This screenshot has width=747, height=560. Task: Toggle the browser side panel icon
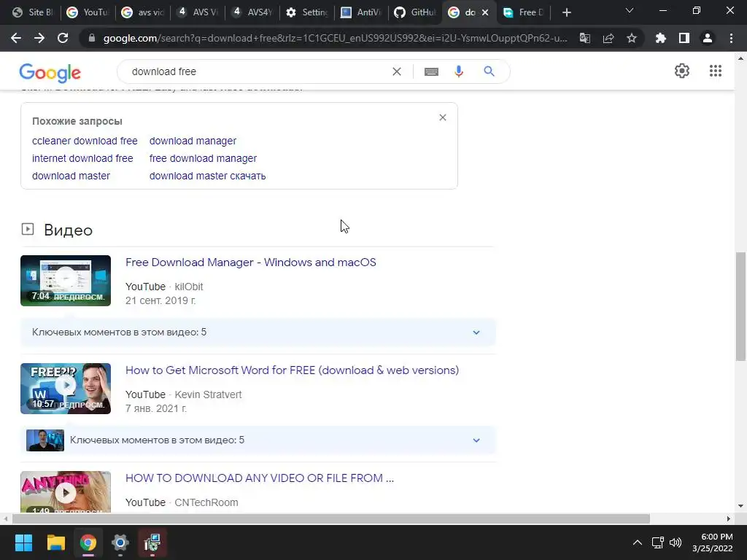point(684,38)
